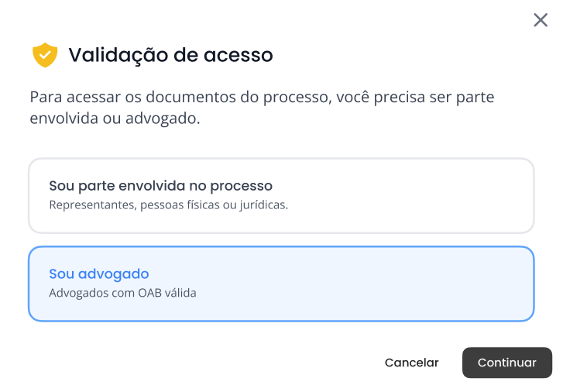Confirm the selection with the dark Continuar button
This screenshot has width=563, height=392.
coord(507,363)
